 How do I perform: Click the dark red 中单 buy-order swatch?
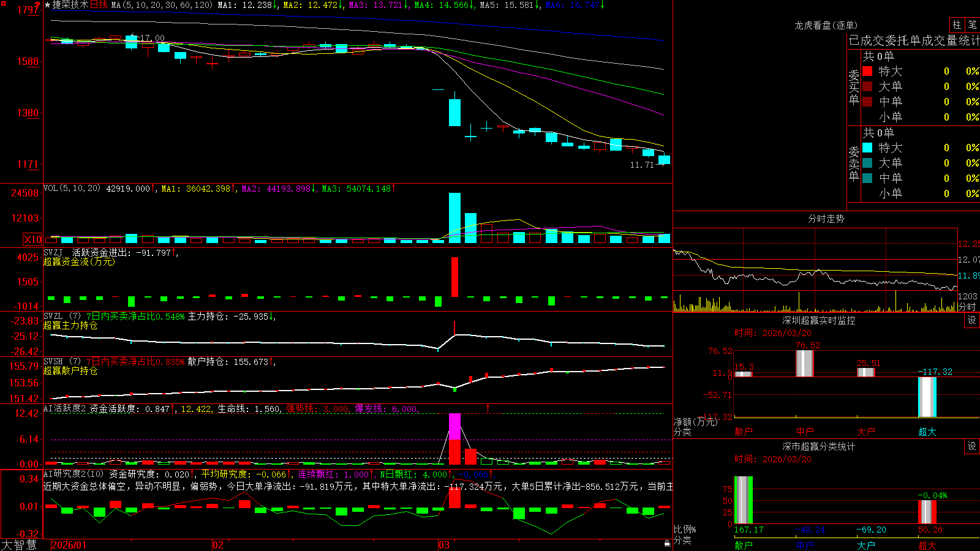tap(867, 102)
